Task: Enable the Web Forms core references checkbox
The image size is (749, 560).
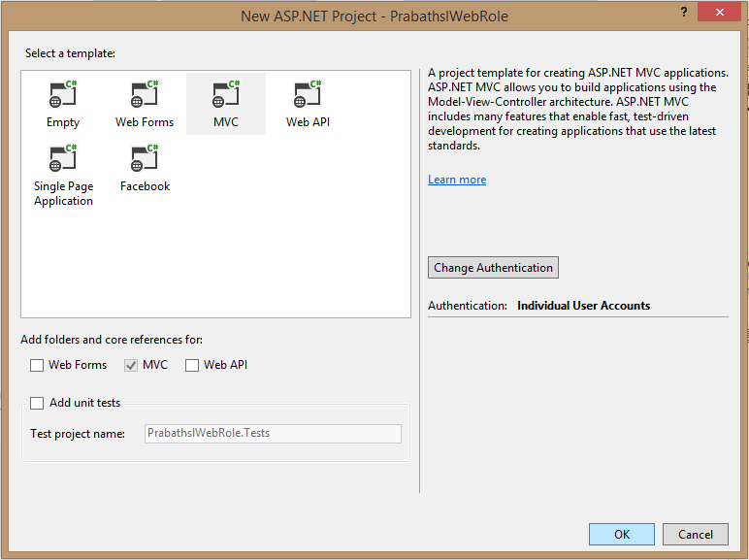Action: (x=37, y=365)
